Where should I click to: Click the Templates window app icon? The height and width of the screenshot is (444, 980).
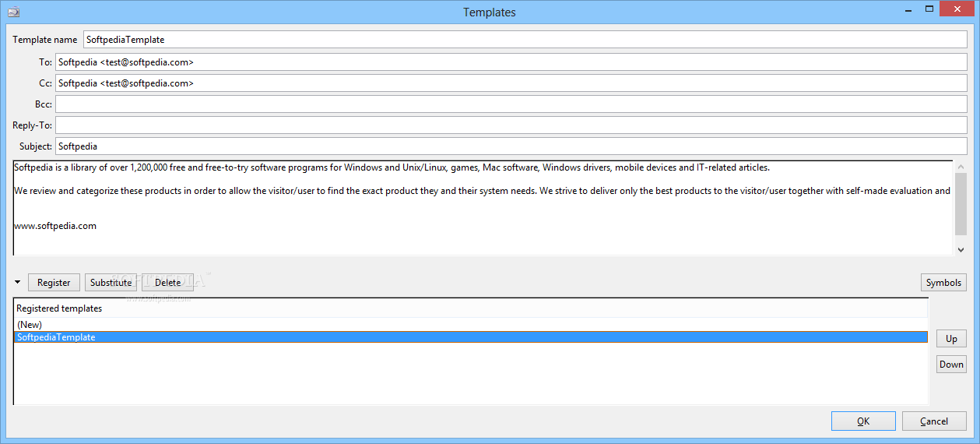click(13, 12)
